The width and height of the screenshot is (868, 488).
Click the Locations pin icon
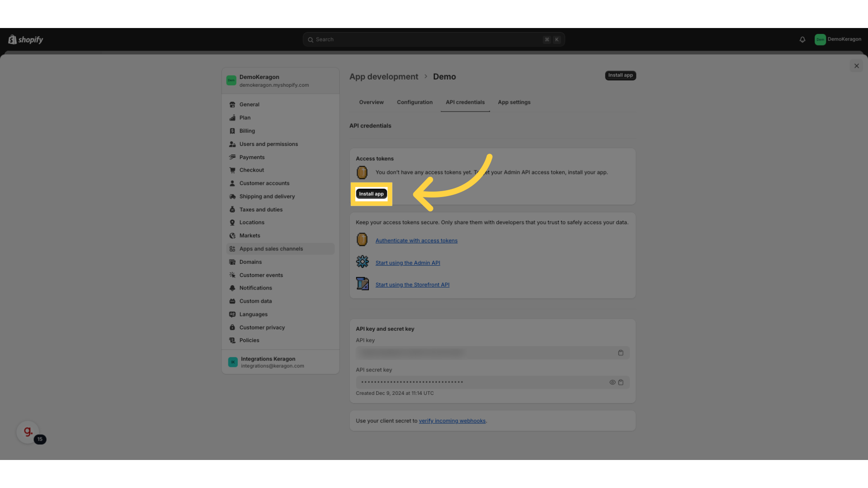232,223
